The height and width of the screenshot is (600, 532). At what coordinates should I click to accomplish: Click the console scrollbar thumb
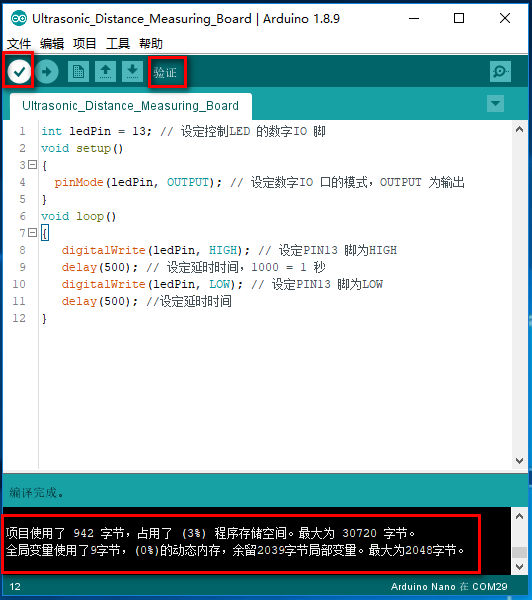click(519, 553)
